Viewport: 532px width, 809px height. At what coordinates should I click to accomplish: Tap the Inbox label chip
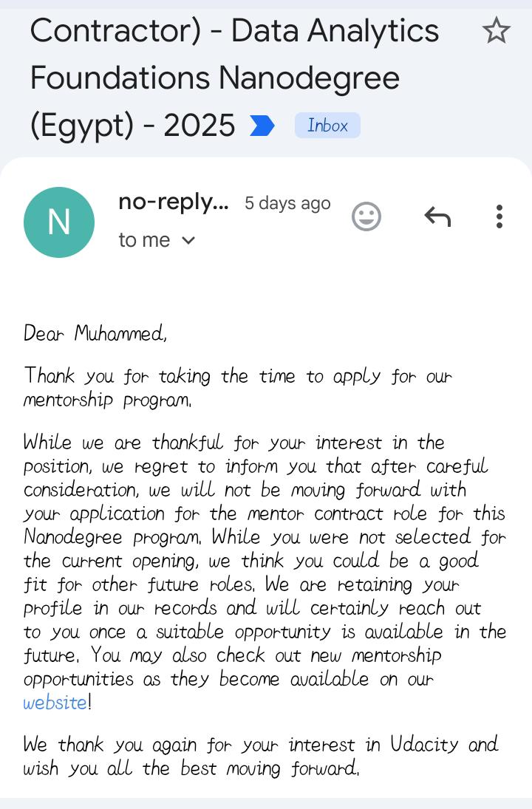pyautogui.click(x=327, y=126)
